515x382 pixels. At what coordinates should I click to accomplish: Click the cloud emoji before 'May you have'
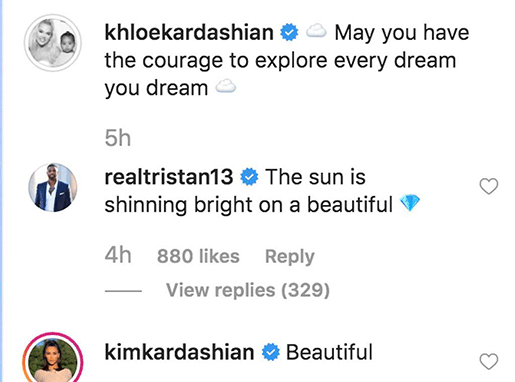pyautogui.click(x=316, y=31)
